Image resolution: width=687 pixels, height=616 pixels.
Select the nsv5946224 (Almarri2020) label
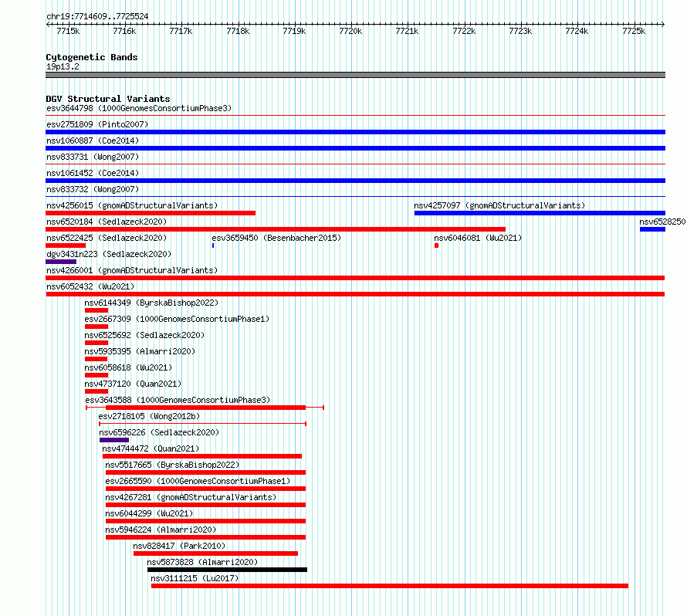click(x=161, y=530)
